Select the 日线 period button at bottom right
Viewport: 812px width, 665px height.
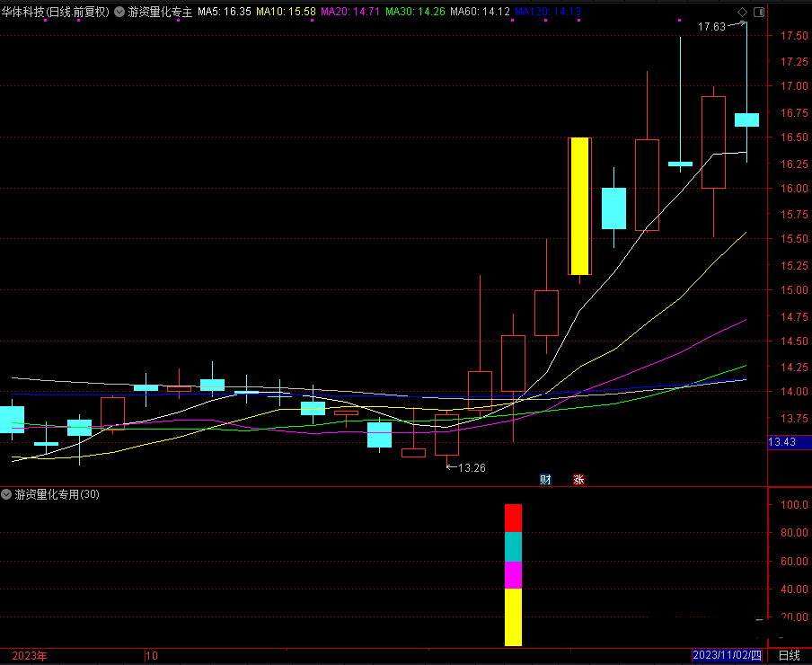coord(789,656)
